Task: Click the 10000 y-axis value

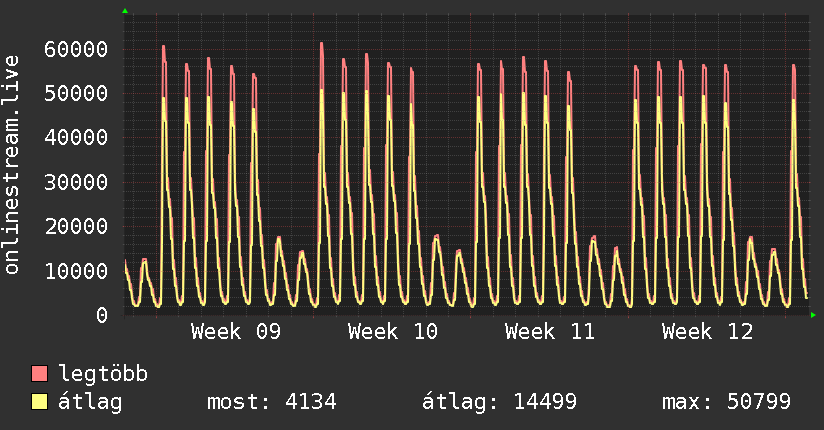Action: pyautogui.click(x=76, y=271)
